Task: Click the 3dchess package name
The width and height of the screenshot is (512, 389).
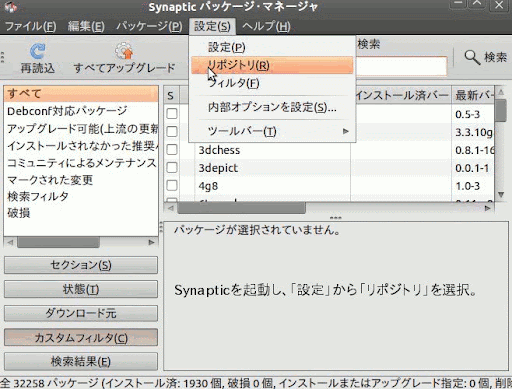Action: [219, 150]
